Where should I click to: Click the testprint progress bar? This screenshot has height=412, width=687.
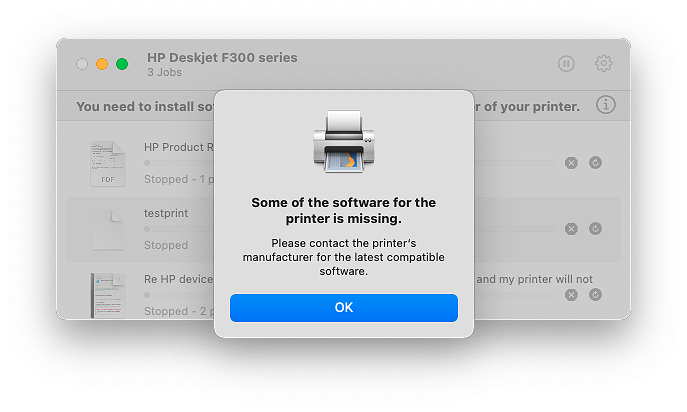(180, 229)
